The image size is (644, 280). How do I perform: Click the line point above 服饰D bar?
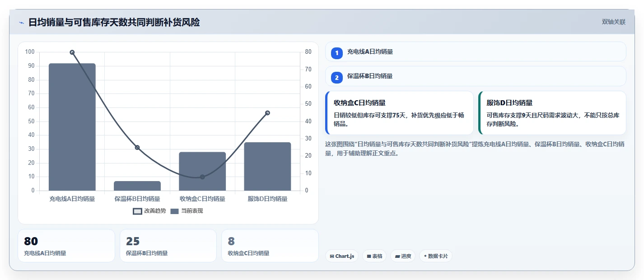click(267, 113)
